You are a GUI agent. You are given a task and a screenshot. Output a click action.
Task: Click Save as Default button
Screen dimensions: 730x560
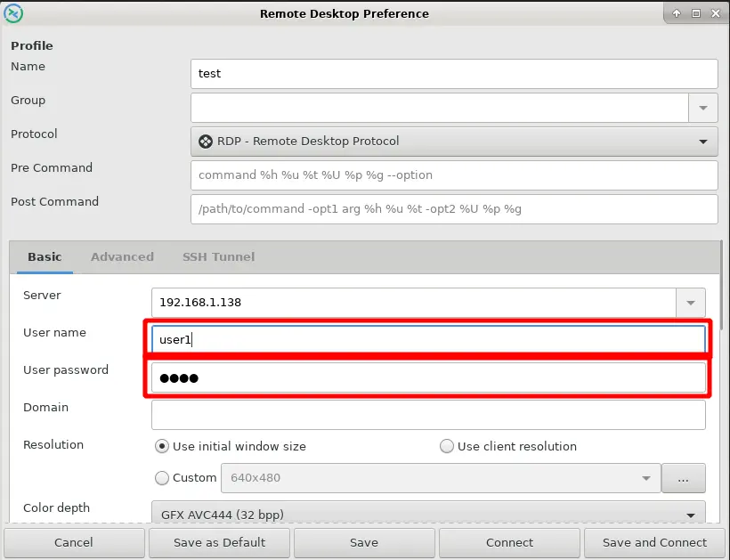tap(219, 542)
